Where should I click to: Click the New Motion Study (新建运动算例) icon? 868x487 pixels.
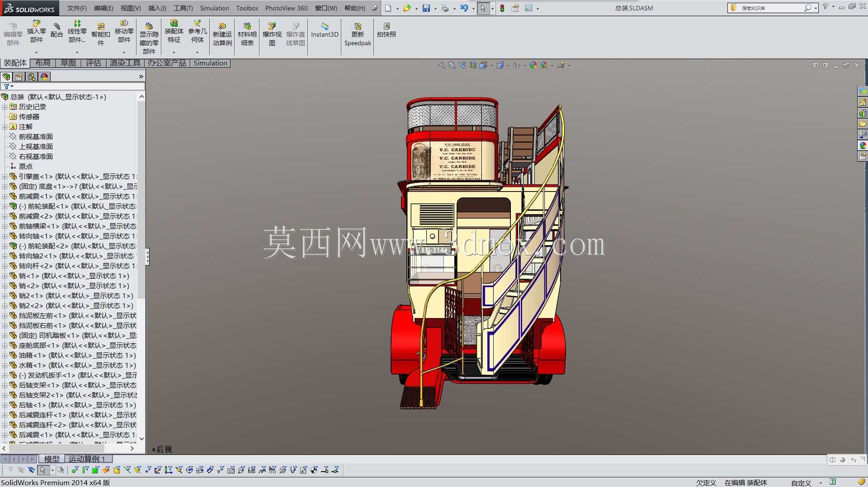point(222,34)
